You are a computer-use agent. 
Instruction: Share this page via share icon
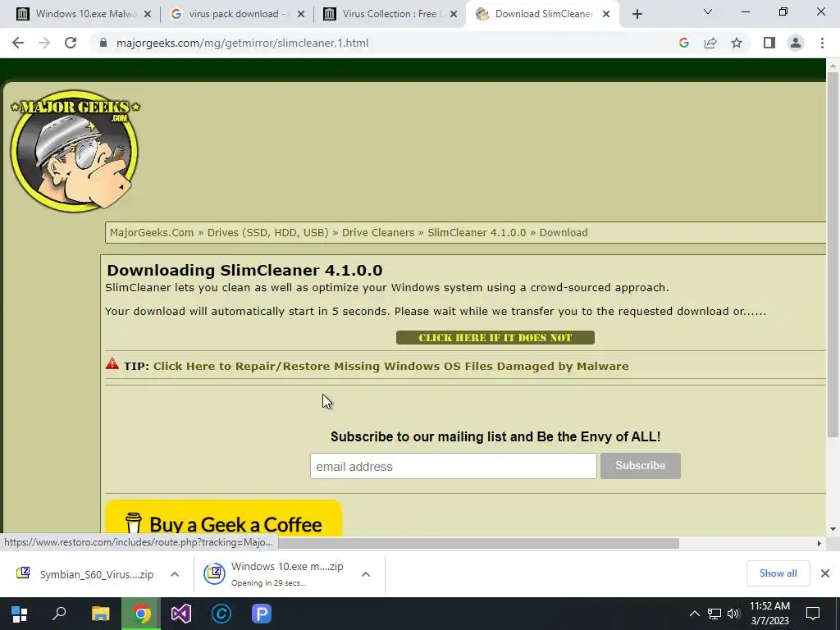(x=710, y=43)
